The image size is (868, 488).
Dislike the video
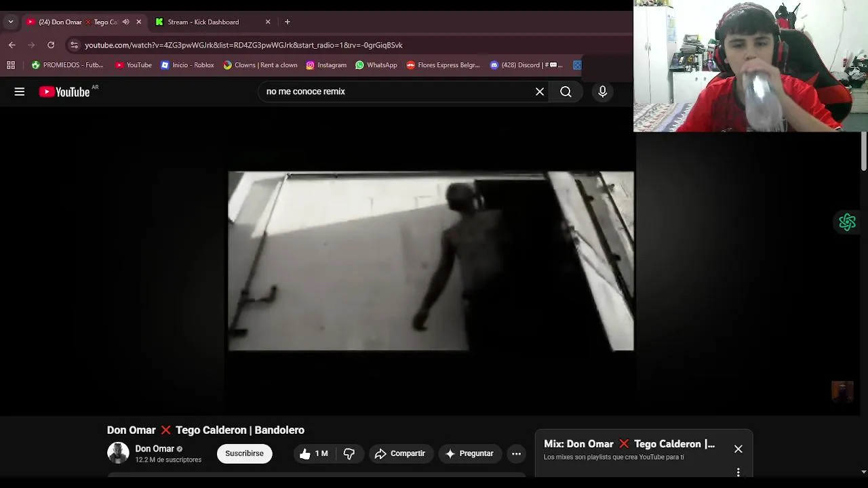pos(349,453)
